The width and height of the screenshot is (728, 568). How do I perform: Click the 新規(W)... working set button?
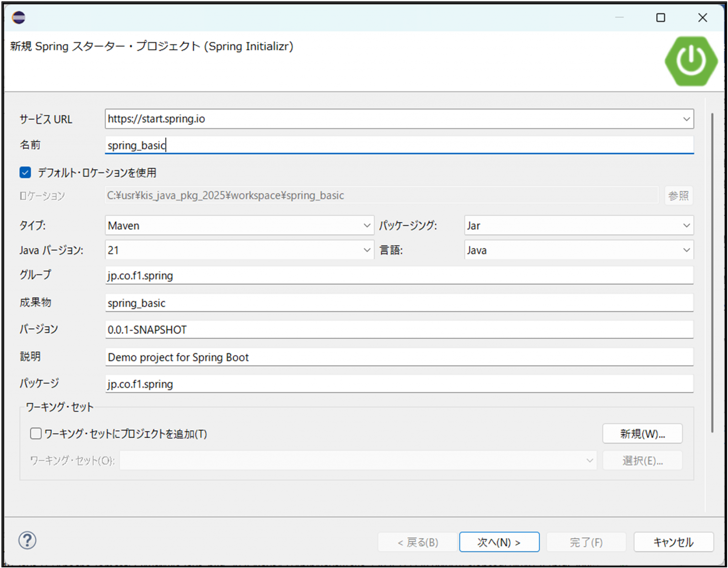(x=642, y=434)
